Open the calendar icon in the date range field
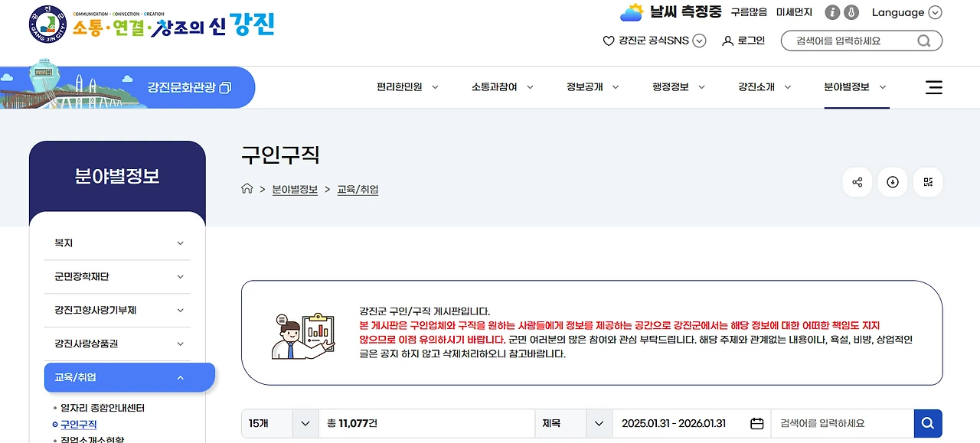The image size is (980, 443). click(x=756, y=422)
